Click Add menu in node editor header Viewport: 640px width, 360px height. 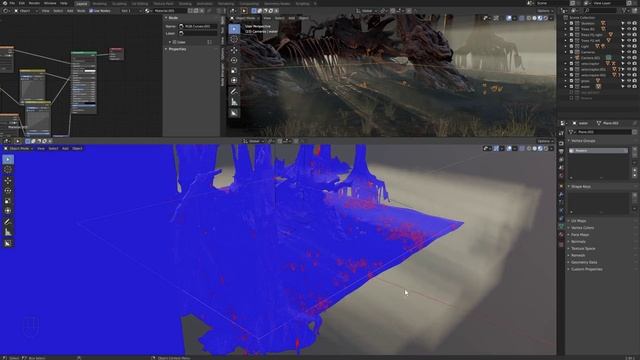tap(70, 11)
